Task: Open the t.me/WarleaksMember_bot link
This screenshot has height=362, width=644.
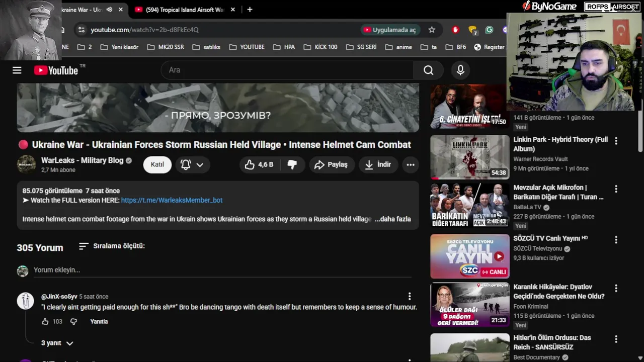Action: click(172, 200)
